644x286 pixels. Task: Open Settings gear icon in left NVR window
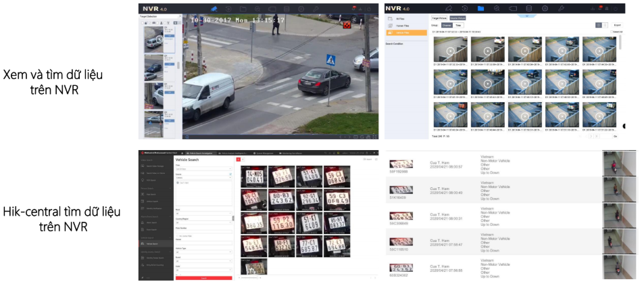click(301, 9)
